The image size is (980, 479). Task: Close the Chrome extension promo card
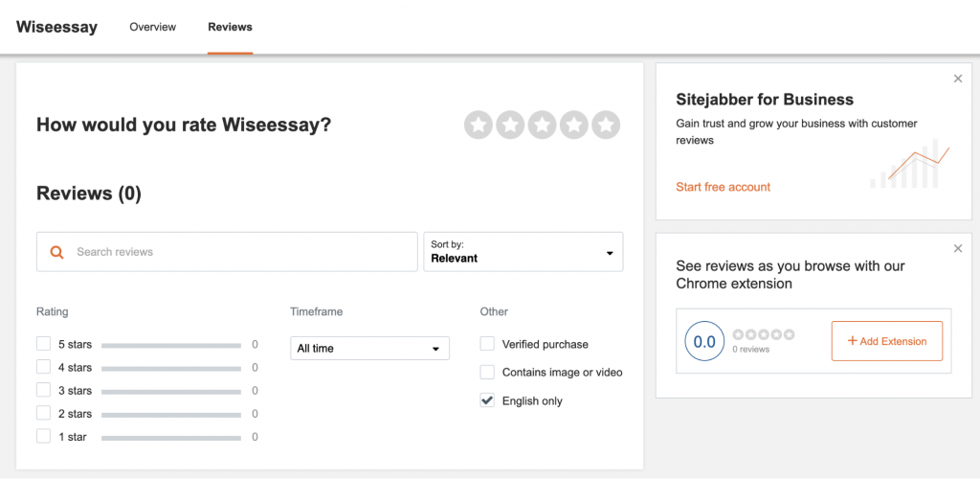(958, 249)
